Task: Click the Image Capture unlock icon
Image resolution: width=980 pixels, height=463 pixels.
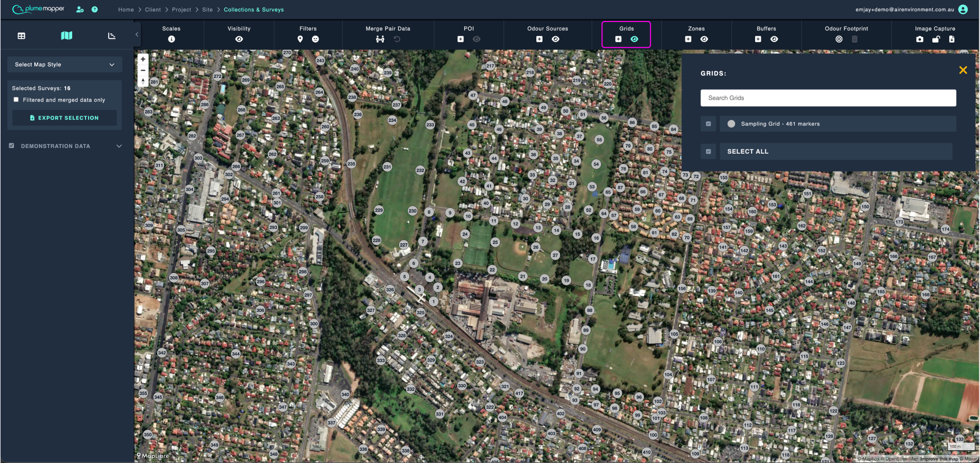Action: (x=936, y=39)
